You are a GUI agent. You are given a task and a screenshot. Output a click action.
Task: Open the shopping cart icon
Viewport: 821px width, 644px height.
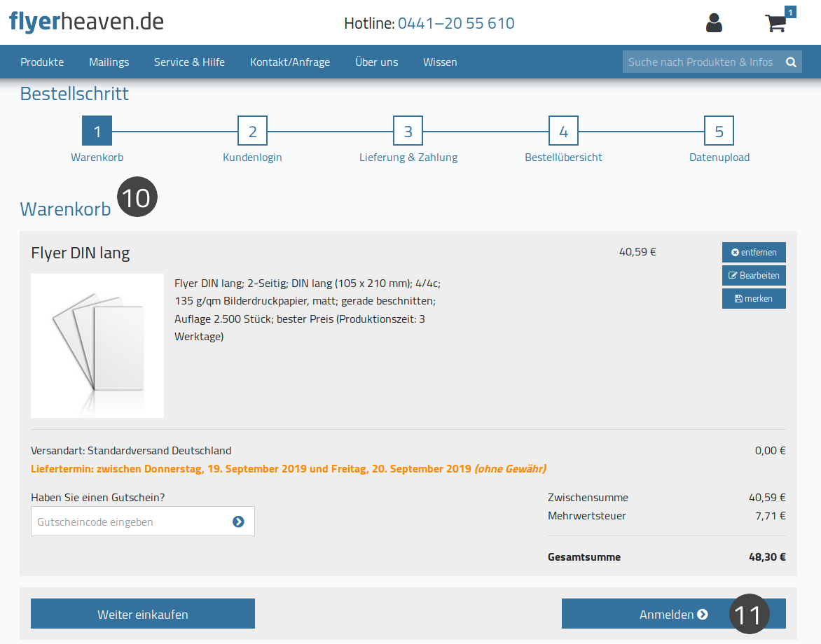tap(776, 23)
